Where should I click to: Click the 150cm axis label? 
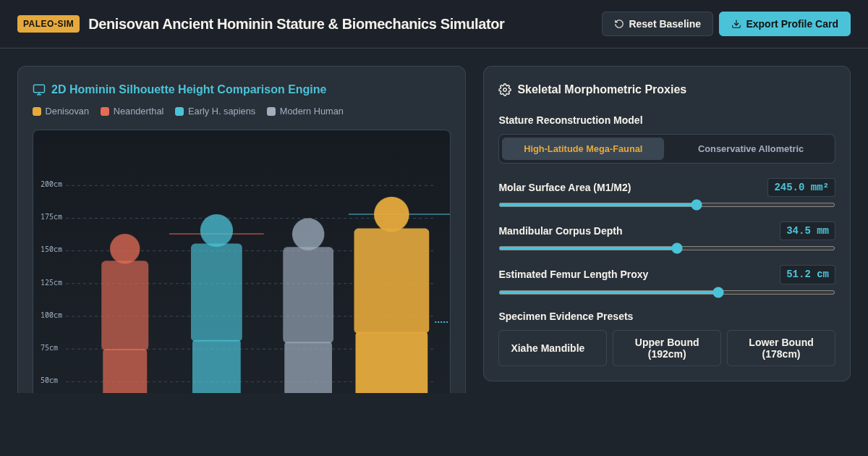[x=51, y=250]
